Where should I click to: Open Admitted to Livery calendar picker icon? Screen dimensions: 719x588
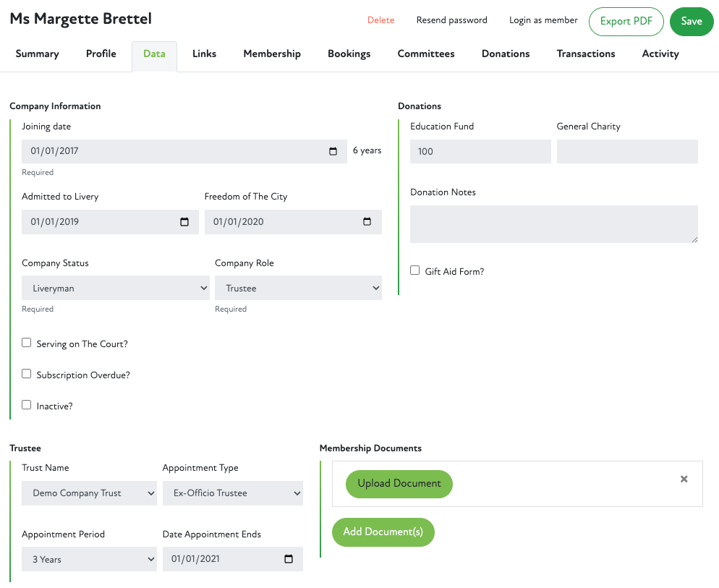click(x=184, y=222)
